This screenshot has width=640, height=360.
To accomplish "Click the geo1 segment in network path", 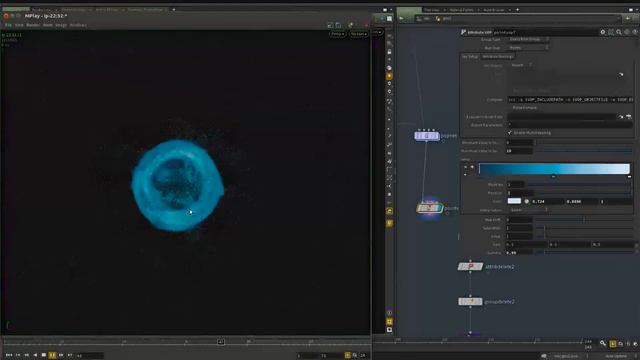I will pos(444,18).
